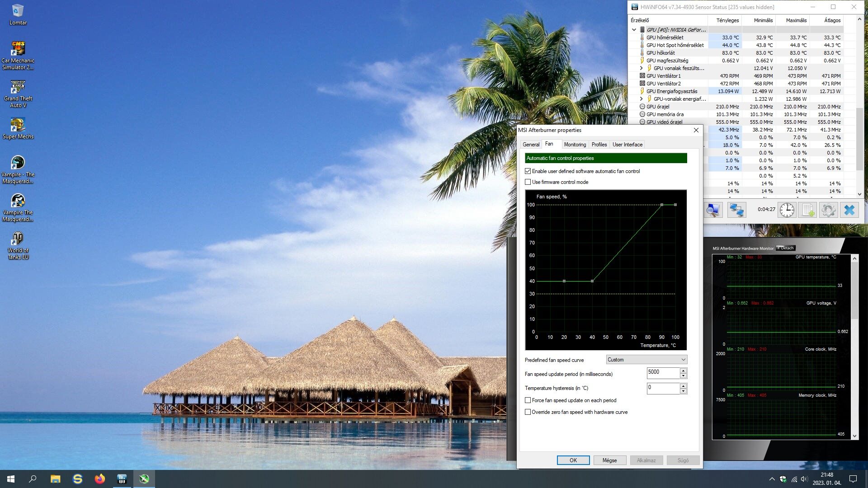This screenshot has width=868, height=488.
Task: Click fan curve node at 90°C 100%
Action: [x=662, y=205]
